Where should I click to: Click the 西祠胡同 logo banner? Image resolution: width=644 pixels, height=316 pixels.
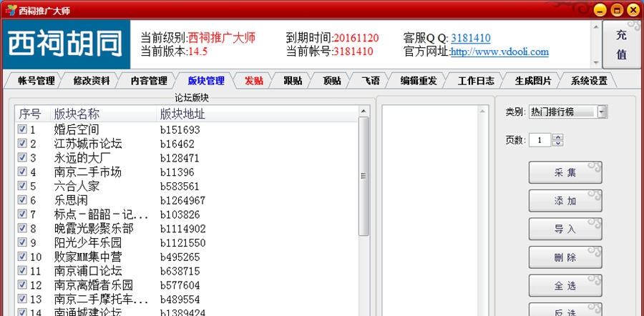point(66,44)
